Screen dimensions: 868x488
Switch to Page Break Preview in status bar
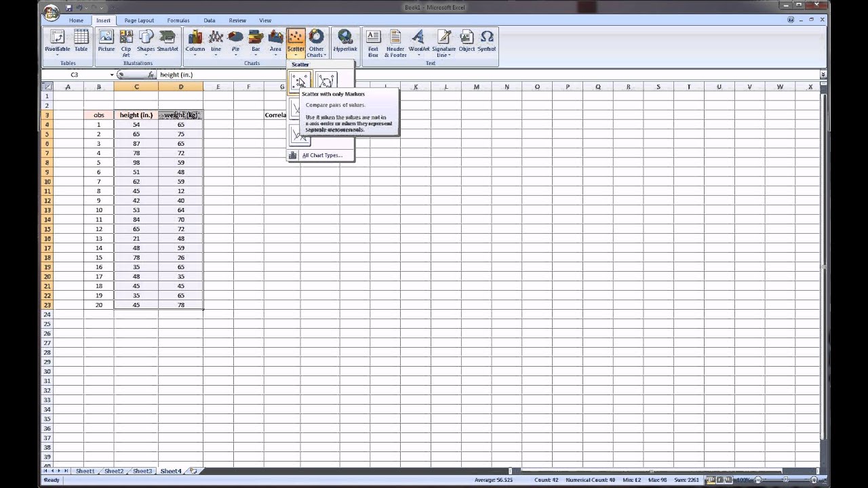pos(728,480)
